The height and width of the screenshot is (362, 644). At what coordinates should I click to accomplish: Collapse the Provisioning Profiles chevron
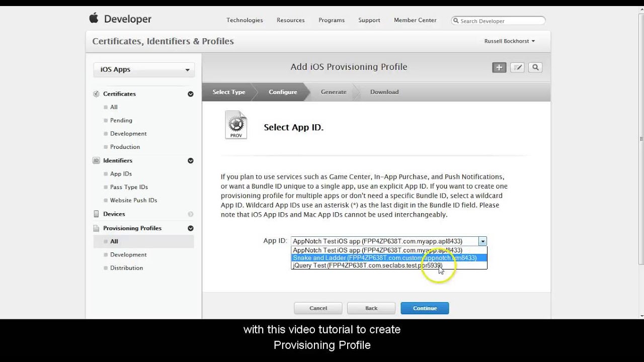(x=191, y=228)
